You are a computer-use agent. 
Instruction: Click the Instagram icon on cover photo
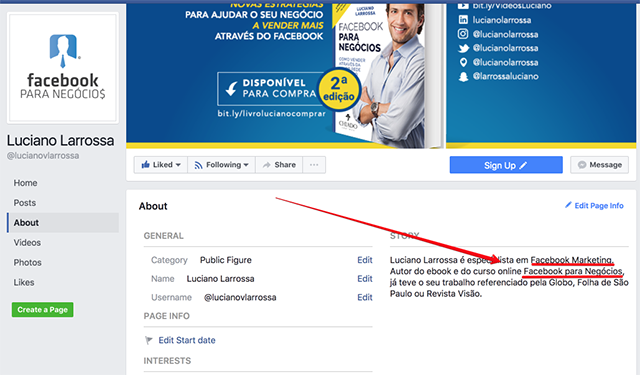[463, 34]
